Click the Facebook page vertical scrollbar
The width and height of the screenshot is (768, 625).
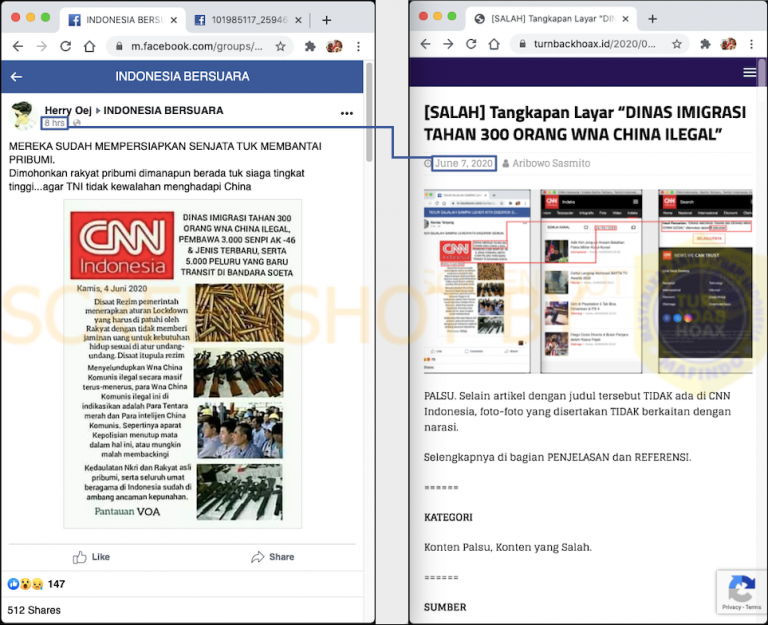click(369, 113)
